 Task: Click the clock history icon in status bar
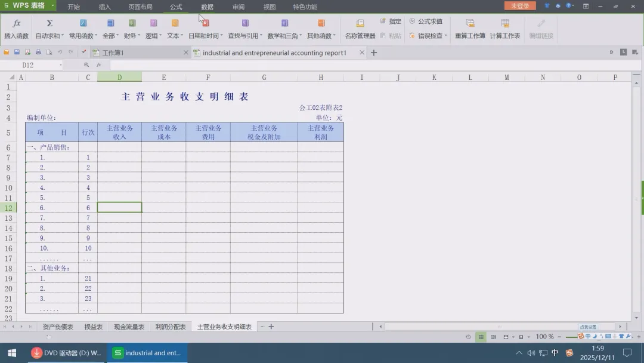pos(468,337)
